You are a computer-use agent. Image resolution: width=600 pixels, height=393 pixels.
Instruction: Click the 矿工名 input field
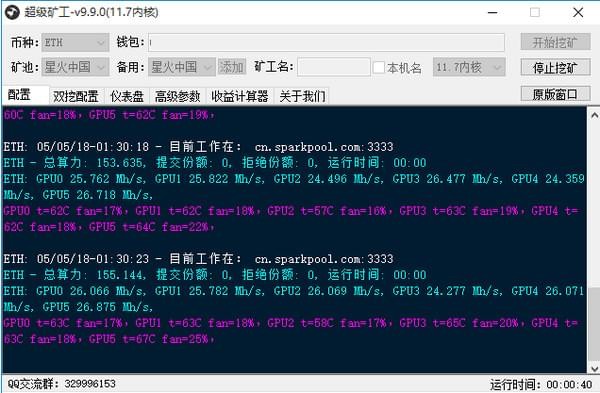point(334,67)
